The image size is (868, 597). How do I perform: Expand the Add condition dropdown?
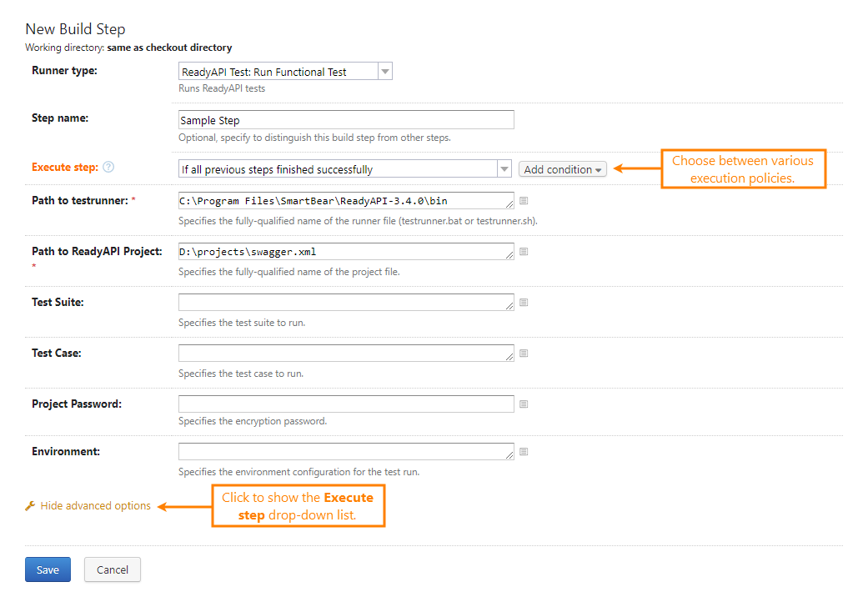click(x=563, y=168)
